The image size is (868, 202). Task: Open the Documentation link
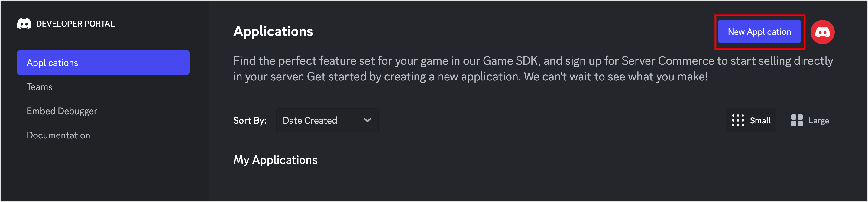58,135
